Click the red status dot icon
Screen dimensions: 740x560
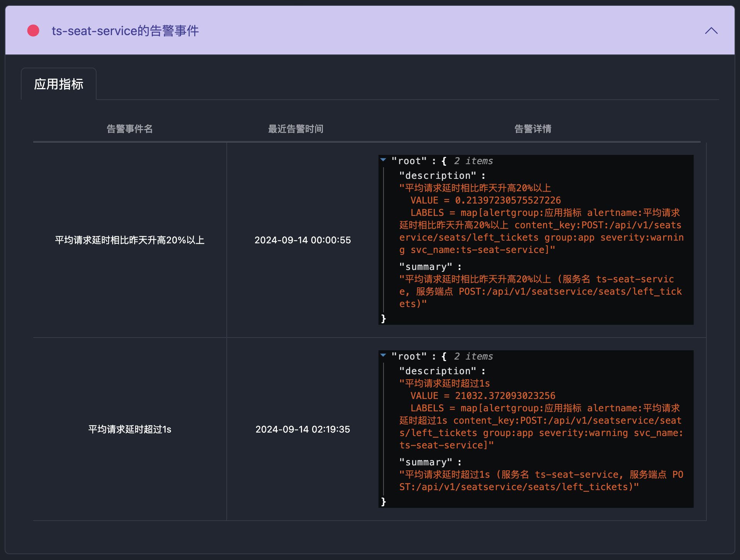click(33, 31)
